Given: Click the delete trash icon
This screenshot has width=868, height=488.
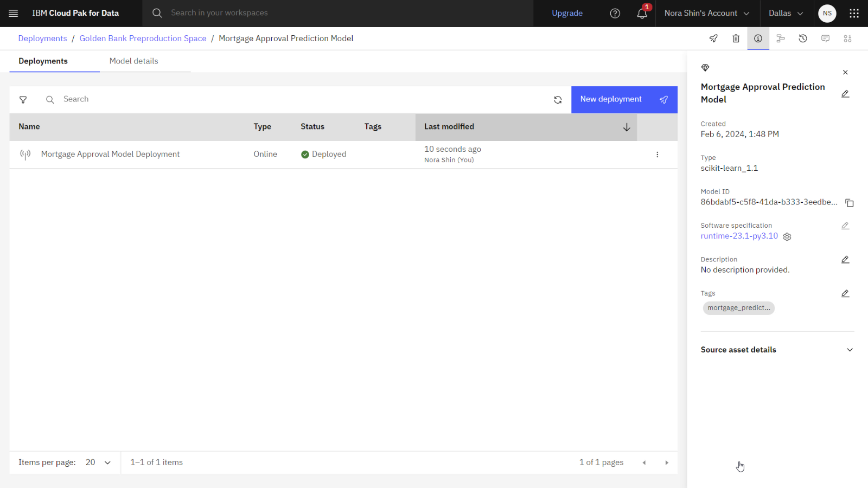Looking at the screenshot, I should pos(736,38).
